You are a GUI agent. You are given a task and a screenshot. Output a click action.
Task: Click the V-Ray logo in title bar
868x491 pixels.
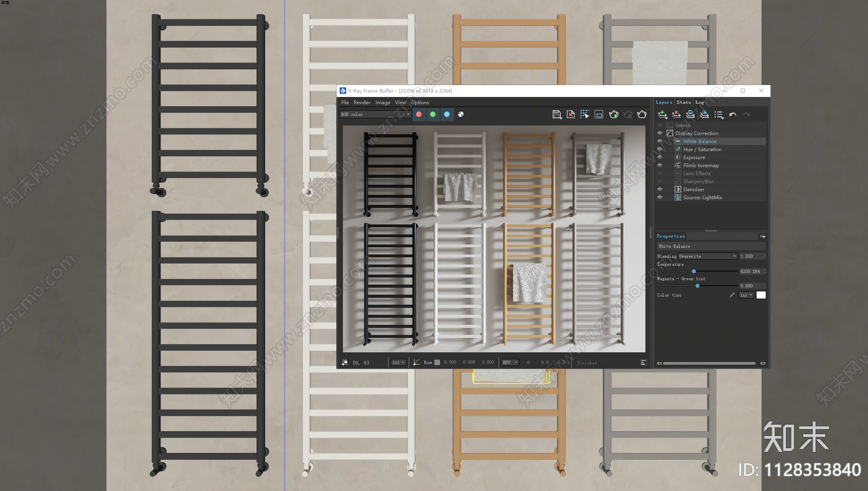tap(343, 91)
